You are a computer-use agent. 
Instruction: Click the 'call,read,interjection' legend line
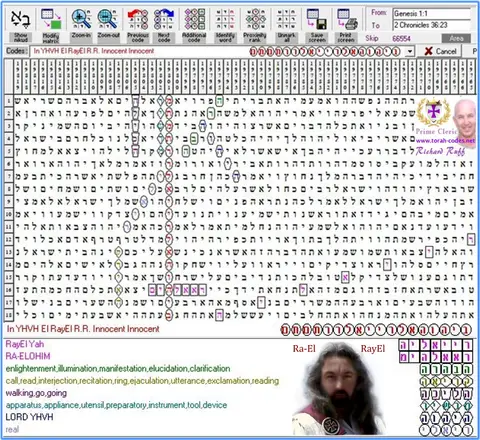tap(142, 381)
